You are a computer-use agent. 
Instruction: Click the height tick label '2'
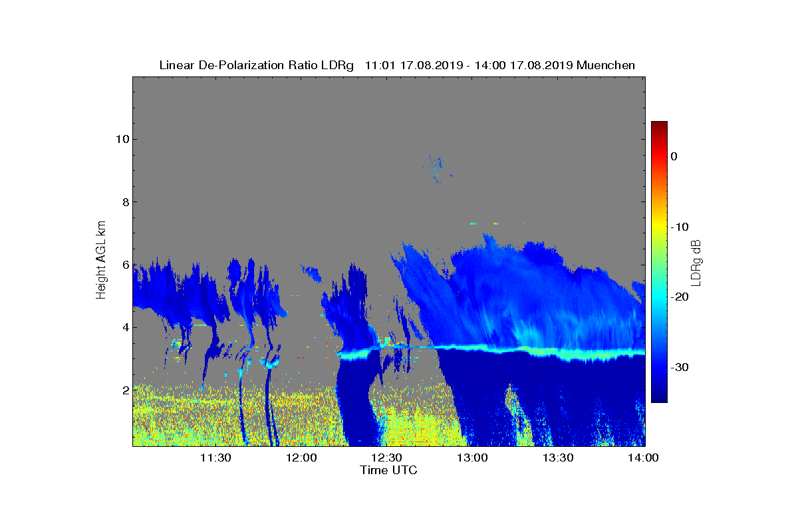coord(124,390)
